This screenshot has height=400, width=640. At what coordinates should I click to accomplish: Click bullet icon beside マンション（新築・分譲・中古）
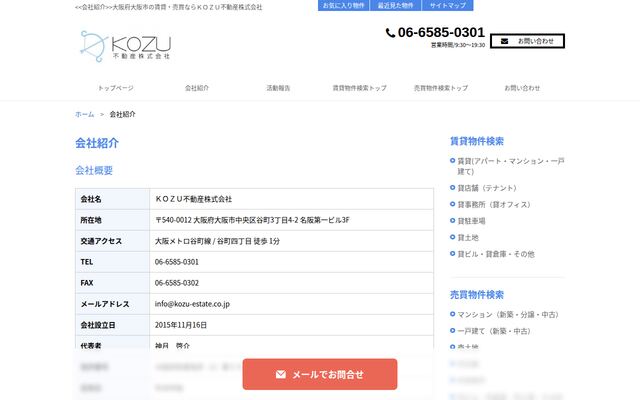pos(452,314)
